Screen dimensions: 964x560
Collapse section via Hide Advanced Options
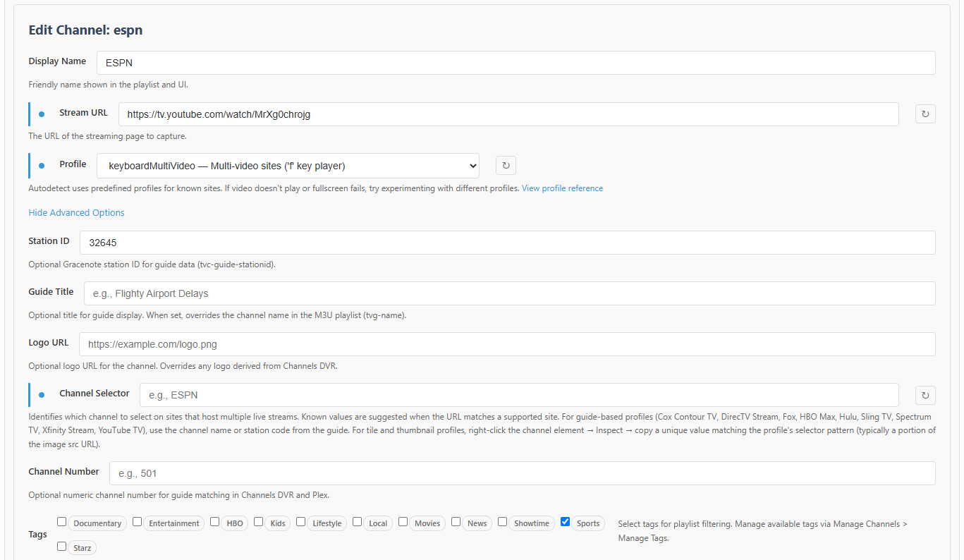click(x=76, y=212)
